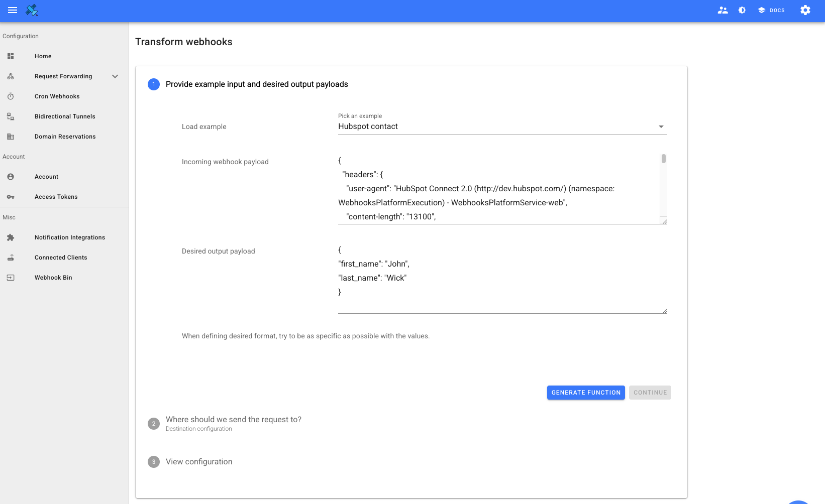This screenshot has width=825, height=504.
Task: Click the Access Tokens key icon
Action: (x=11, y=196)
